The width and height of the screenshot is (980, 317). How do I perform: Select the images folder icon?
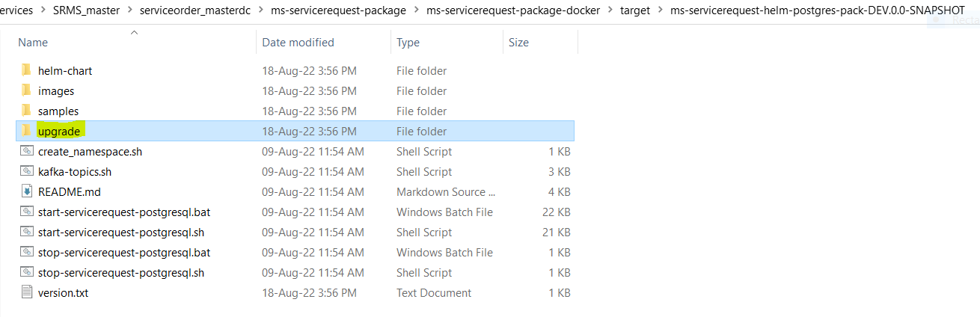tap(26, 90)
